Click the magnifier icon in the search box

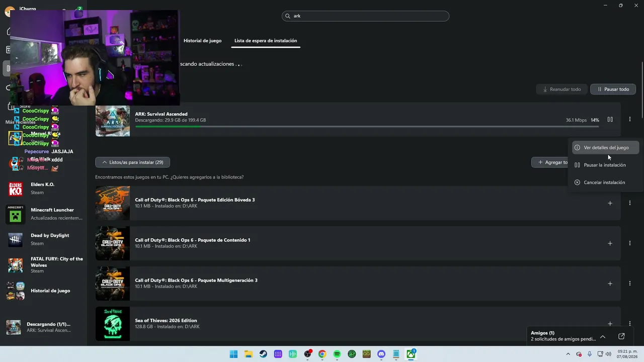[x=288, y=16]
